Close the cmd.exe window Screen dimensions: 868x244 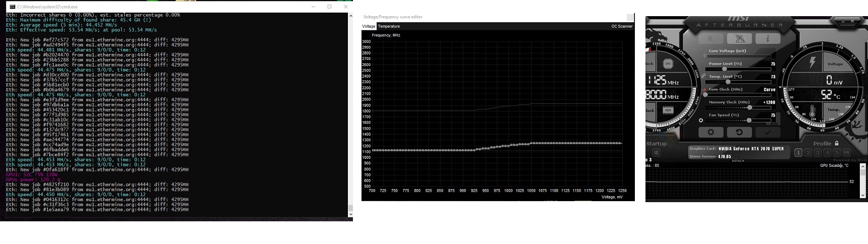[x=345, y=7]
